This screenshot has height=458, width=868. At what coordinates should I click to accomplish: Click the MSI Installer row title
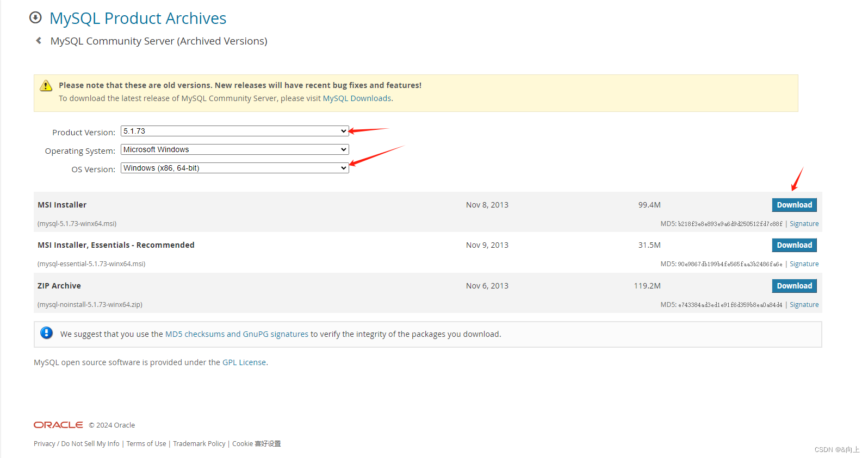point(62,205)
